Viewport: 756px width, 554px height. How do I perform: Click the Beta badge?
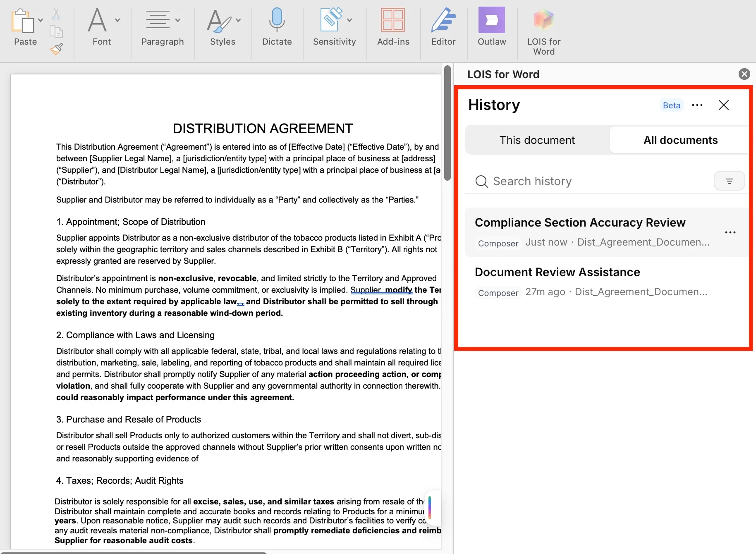[x=672, y=105]
